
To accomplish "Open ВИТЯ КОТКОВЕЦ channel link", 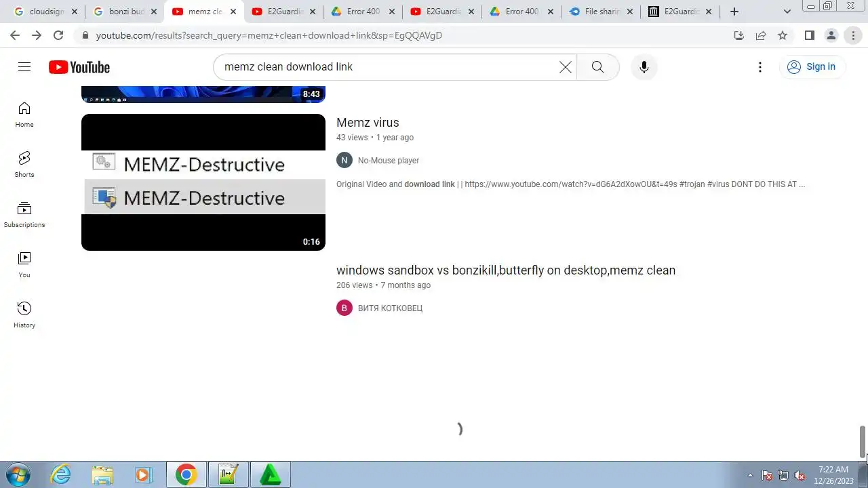I will 390,308.
